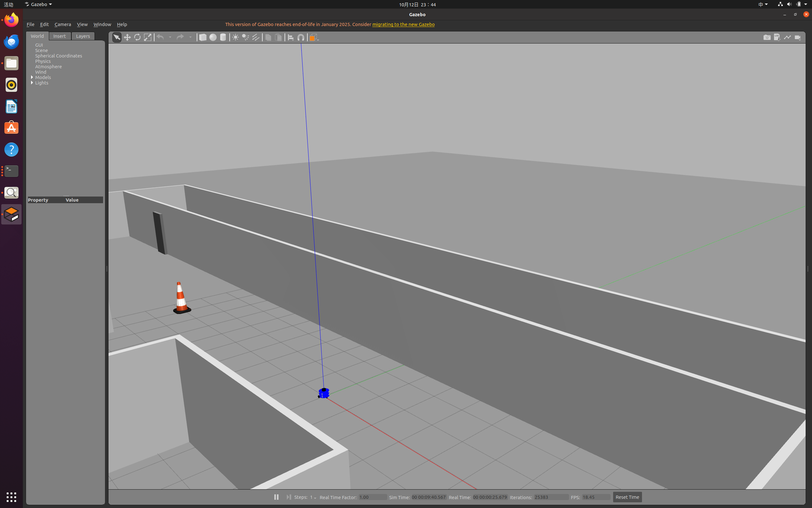Activate the scale mode tool

point(147,37)
